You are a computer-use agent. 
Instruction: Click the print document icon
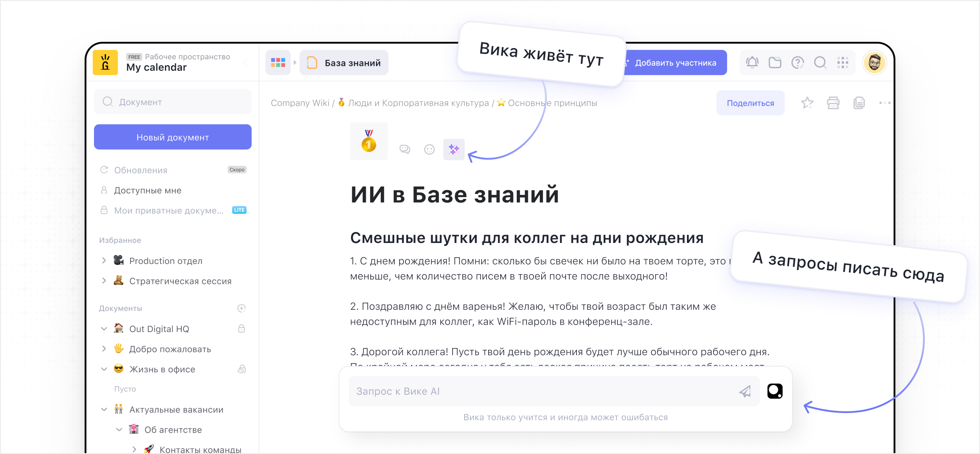coord(833,103)
